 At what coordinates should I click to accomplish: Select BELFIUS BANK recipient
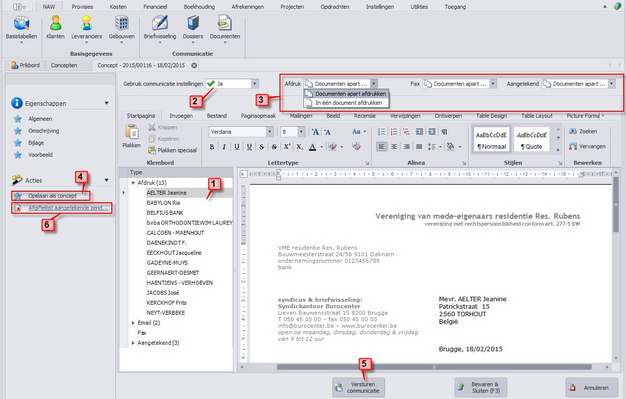click(x=165, y=213)
